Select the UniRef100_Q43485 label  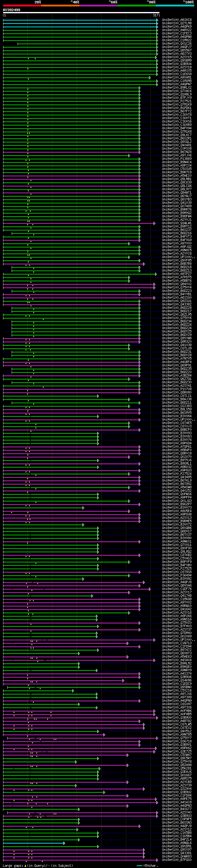pyautogui.click(x=177, y=477)
